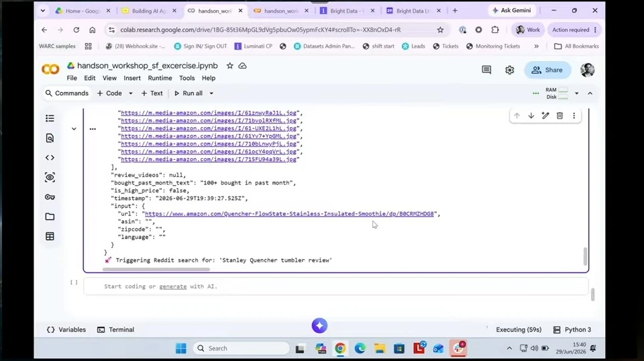Open the RAM Disk resources dropdown

coord(577,93)
